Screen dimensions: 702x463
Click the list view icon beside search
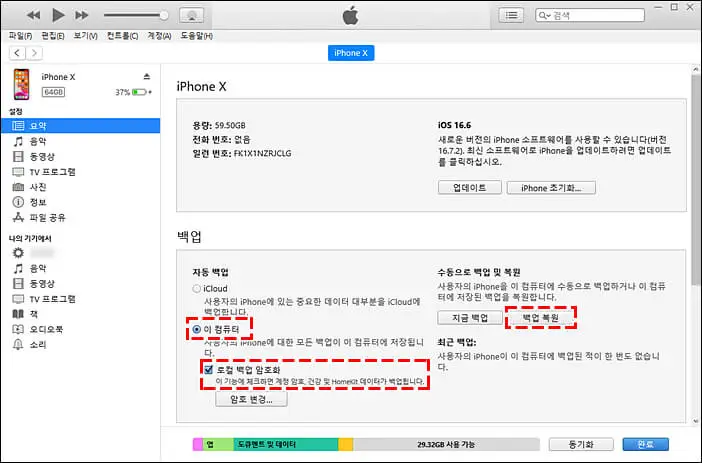[512, 16]
